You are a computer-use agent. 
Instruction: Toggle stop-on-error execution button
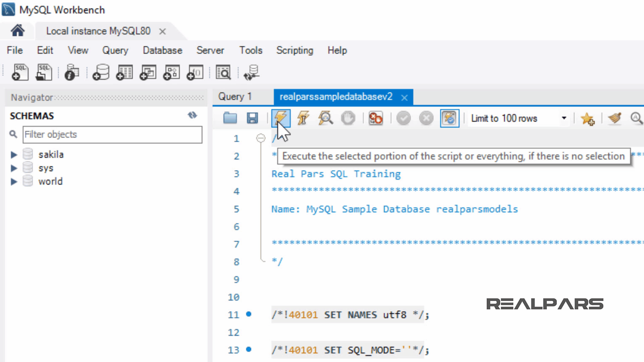pos(375,118)
